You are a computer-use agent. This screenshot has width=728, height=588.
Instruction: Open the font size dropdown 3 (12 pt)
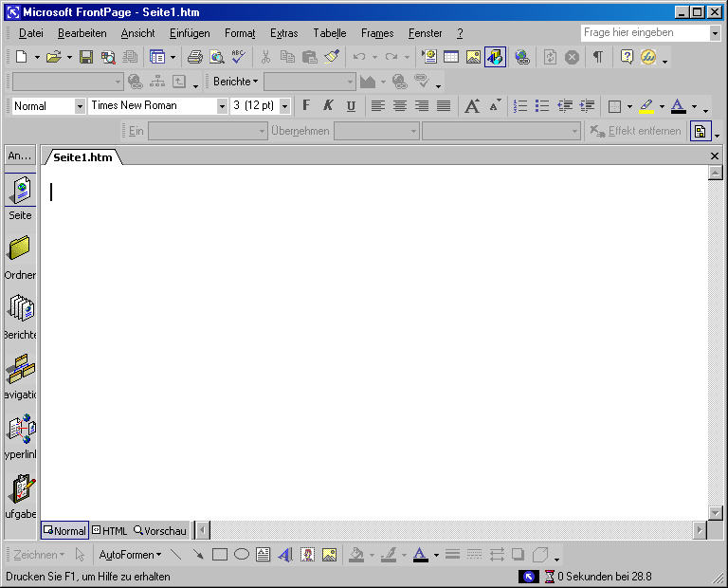point(285,106)
